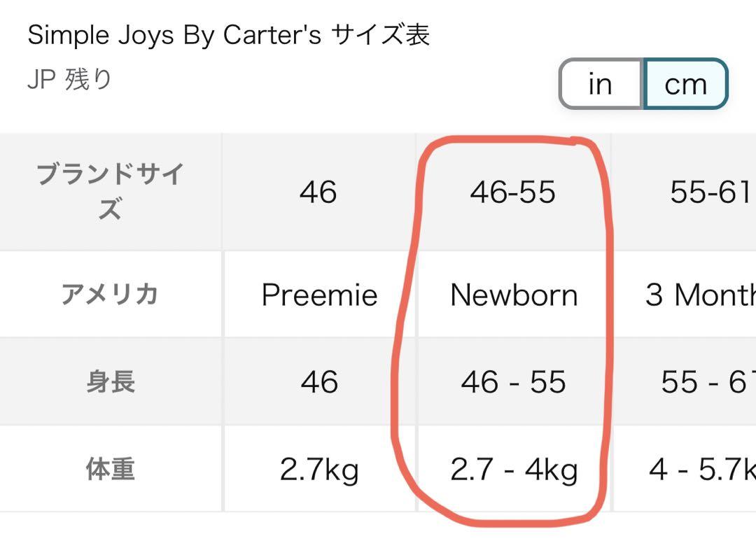This screenshot has height=548, width=756.
Task: Select brand size 46 cell
Action: point(319,192)
